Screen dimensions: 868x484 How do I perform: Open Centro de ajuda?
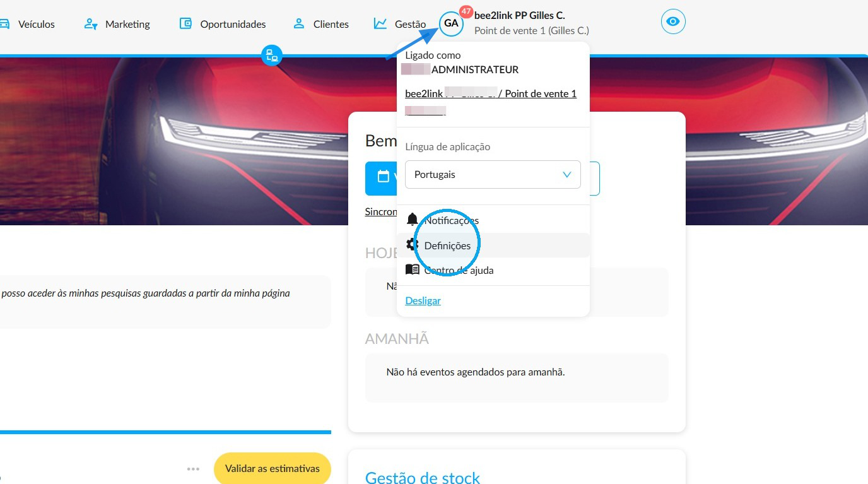pyautogui.click(x=493, y=270)
